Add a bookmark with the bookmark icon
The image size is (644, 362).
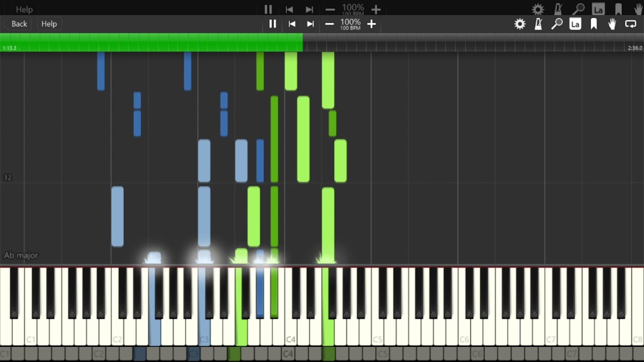[x=594, y=24]
